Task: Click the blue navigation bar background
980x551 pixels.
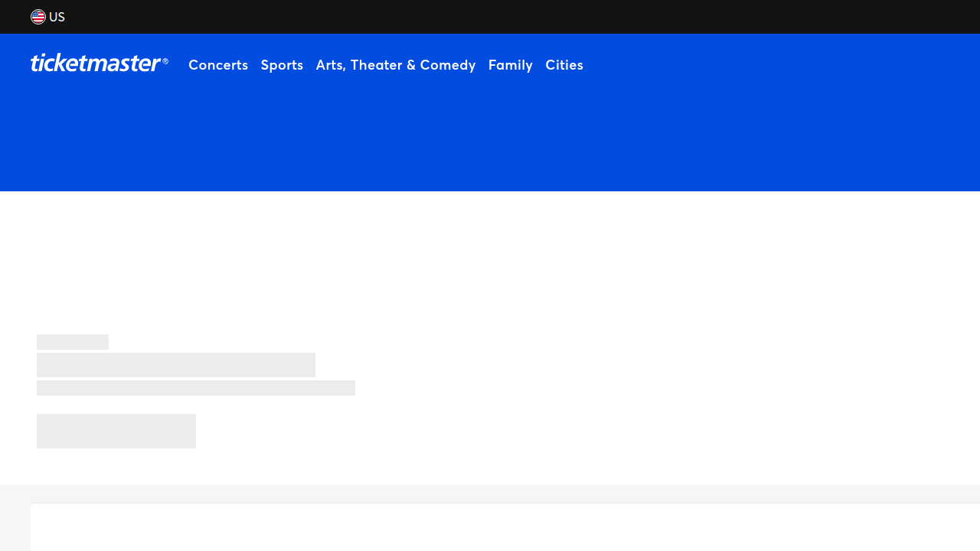Action: 727,65
